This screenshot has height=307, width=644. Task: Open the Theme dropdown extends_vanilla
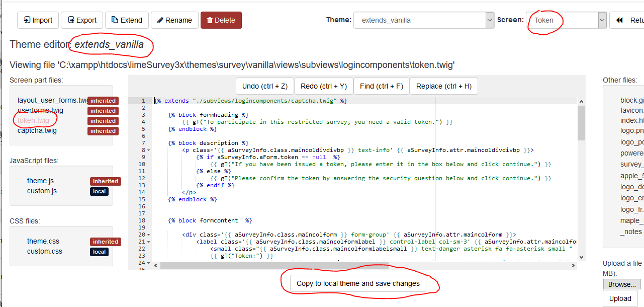424,20
